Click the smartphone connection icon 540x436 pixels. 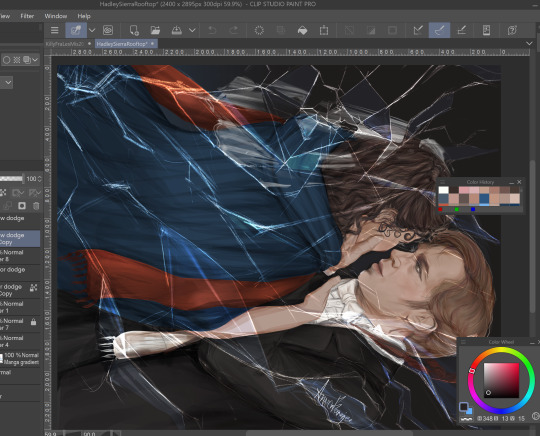coord(486,30)
